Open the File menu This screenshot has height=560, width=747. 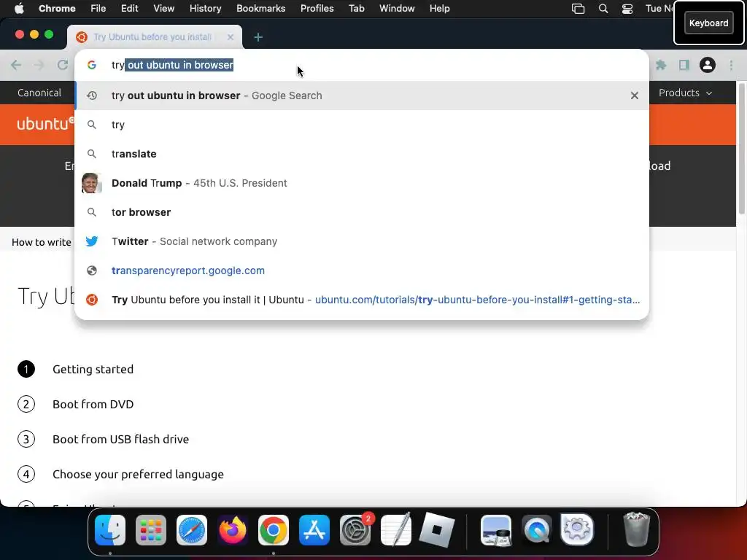coord(98,8)
